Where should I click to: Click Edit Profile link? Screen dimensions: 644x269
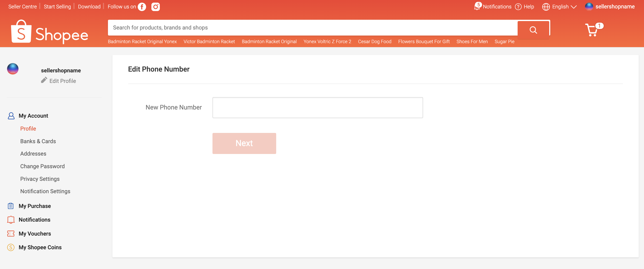coord(63,81)
